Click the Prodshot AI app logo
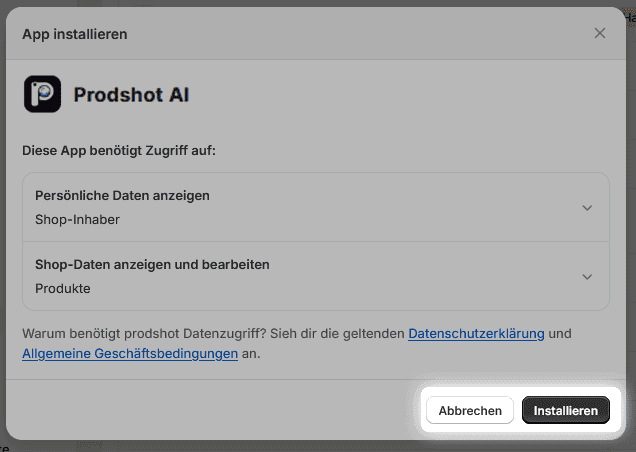This screenshot has height=452, width=636. click(42, 95)
